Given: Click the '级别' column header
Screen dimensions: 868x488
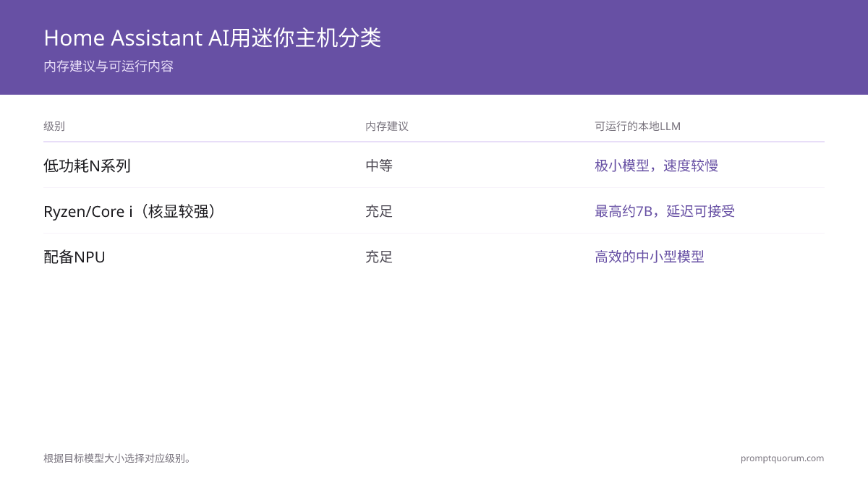Looking at the screenshot, I should pos(54,127).
